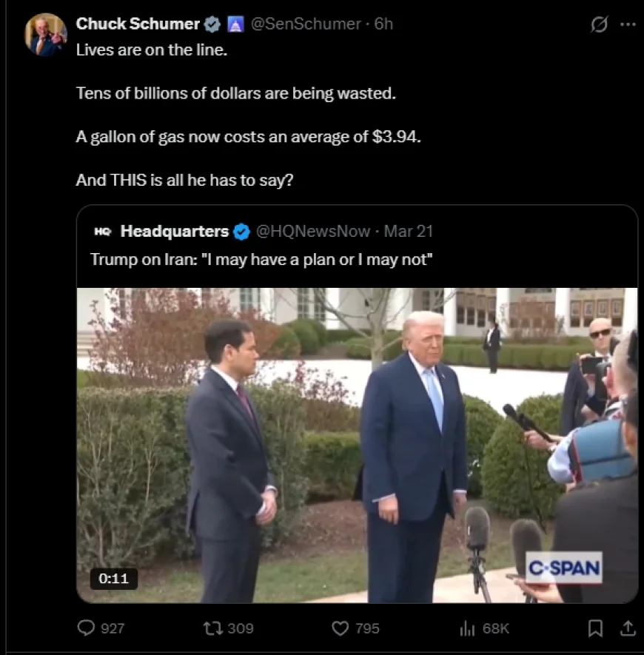Screen dimensions: 644x655
Task: Open the three-dot more options menu
Action: (x=628, y=24)
